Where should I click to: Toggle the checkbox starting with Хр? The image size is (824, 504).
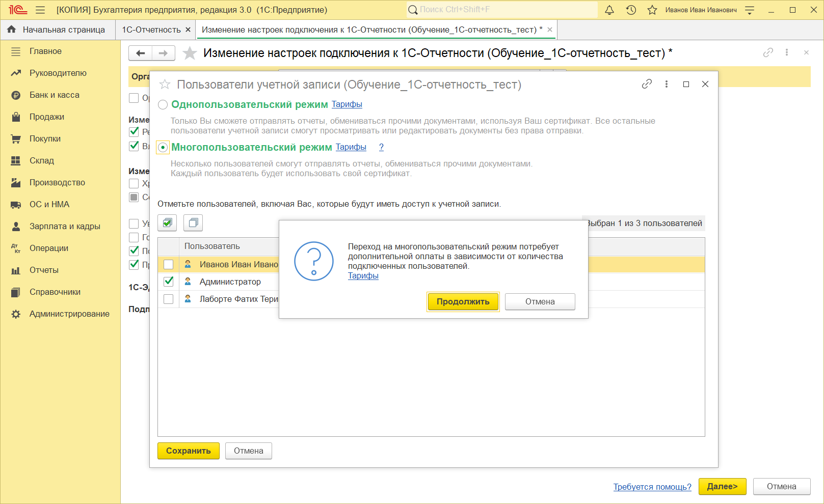point(134,183)
